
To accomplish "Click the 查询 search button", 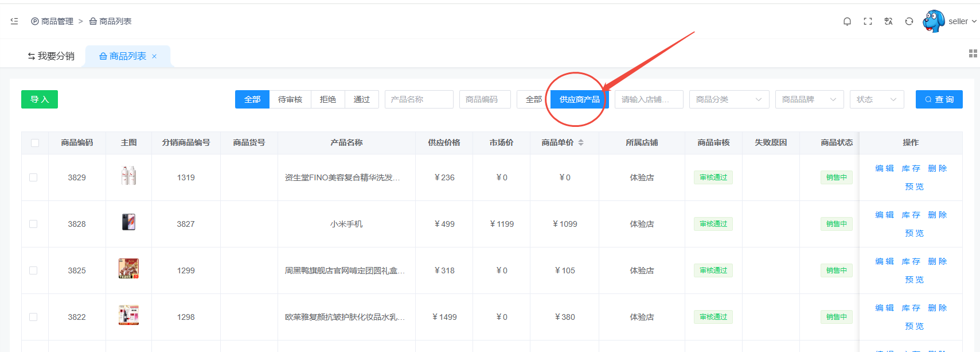I will [939, 99].
